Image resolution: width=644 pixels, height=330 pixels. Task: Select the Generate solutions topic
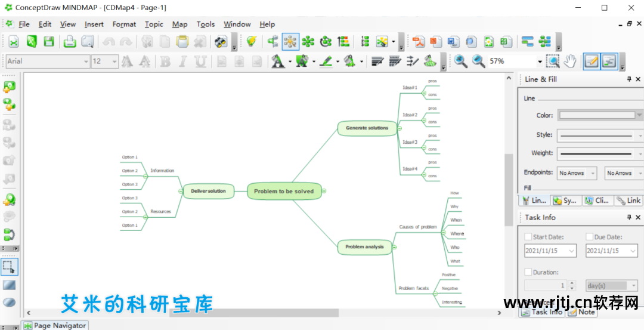pos(367,128)
